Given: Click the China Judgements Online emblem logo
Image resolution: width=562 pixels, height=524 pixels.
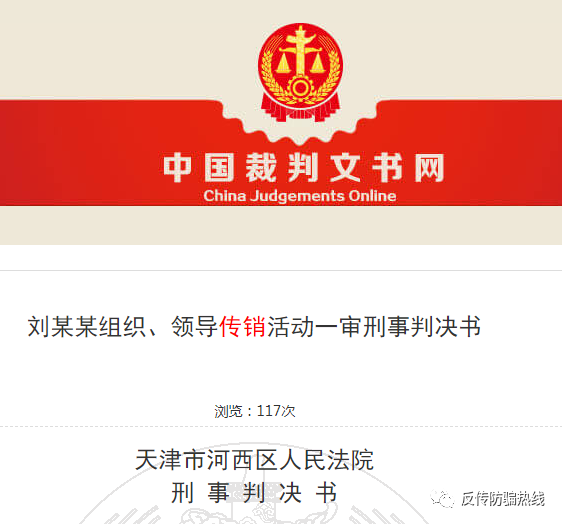Looking at the screenshot, I should [300, 72].
